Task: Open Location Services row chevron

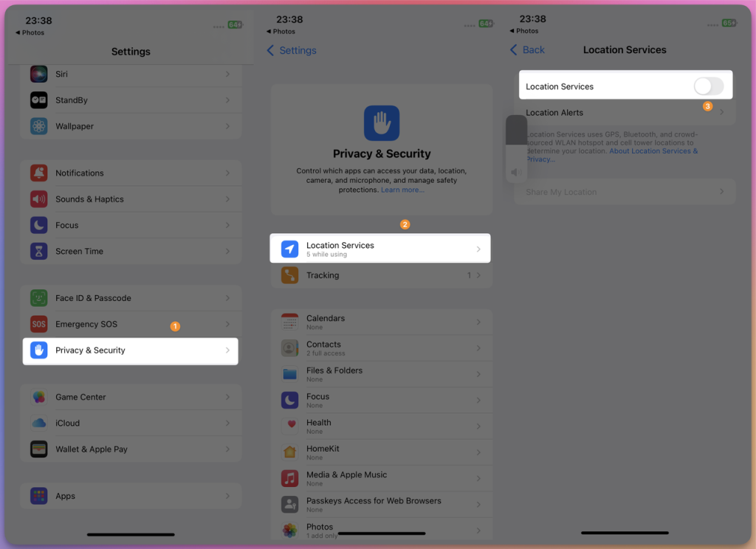Action: coord(478,249)
